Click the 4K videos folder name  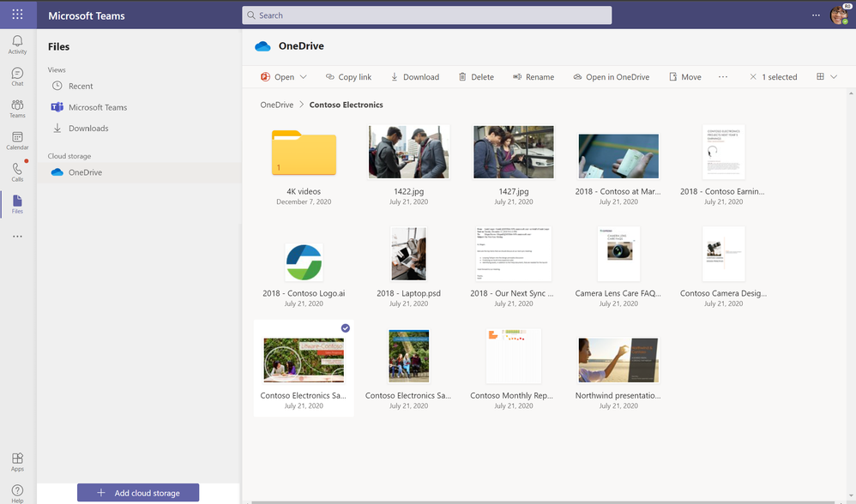304,191
